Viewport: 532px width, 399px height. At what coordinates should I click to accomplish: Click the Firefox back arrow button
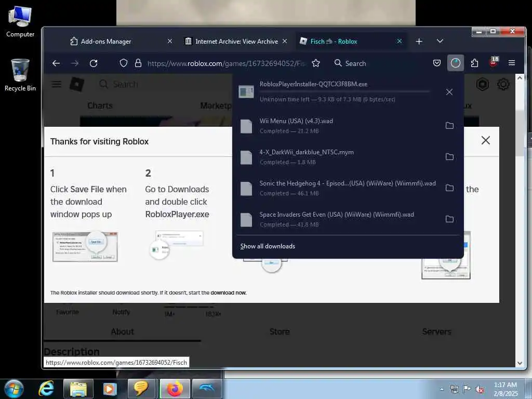(56, 63)
